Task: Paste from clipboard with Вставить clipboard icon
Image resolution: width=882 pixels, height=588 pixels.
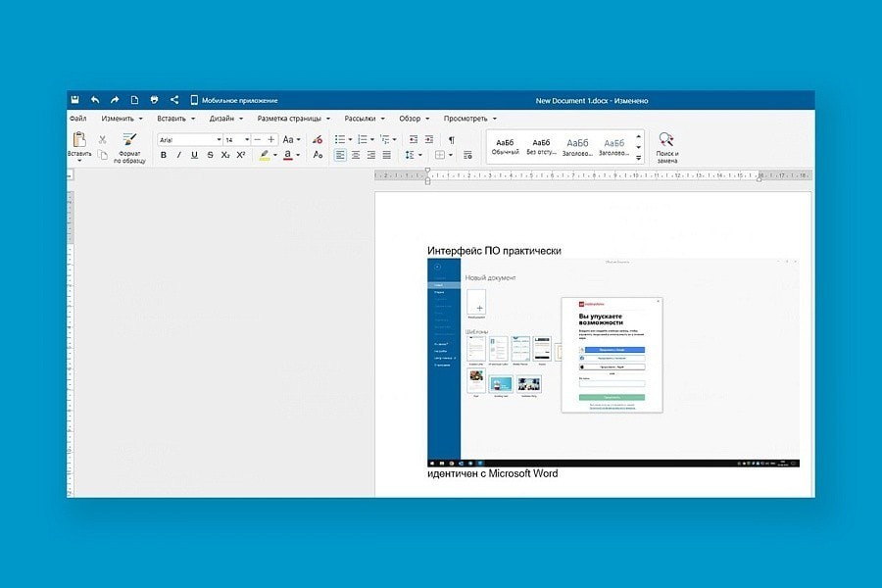Action: [x=79, y=139]
